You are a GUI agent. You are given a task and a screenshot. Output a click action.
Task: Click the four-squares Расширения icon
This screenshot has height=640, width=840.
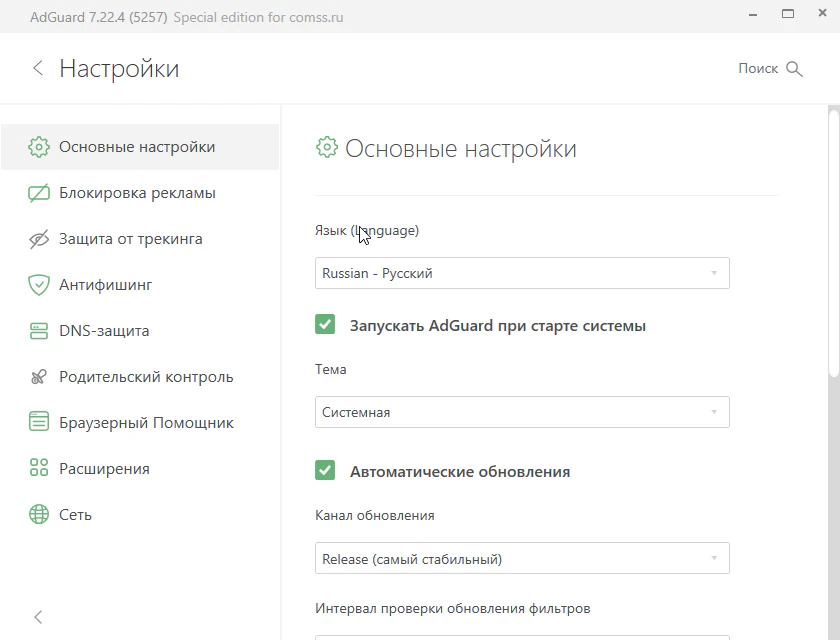click(x=39, y=469)
